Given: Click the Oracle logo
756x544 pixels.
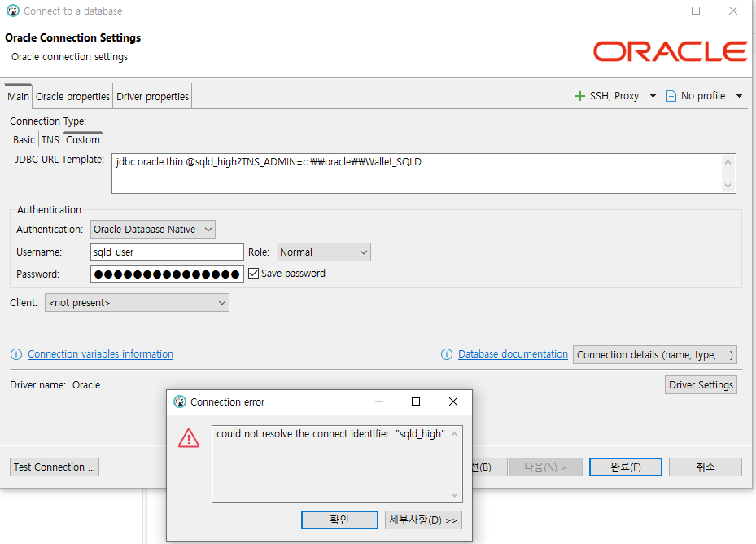Looking at the screenshot, I should [x=671, y=51].
